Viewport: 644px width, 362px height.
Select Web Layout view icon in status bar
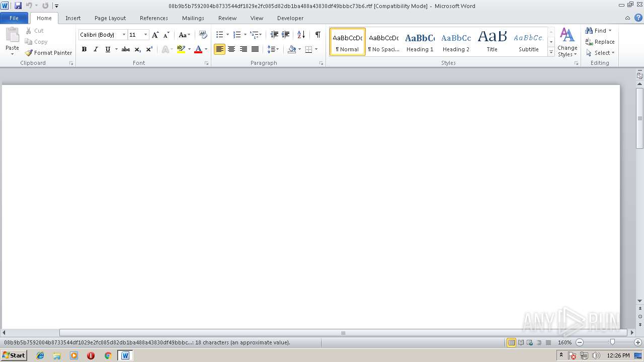[x=530, y=342]
